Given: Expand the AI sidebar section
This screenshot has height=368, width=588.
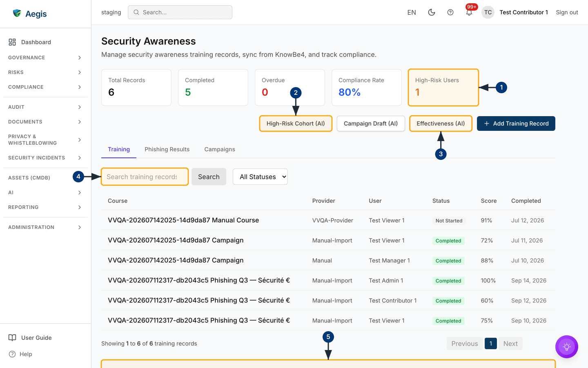Looking at the screenshot, I should 45,193.
